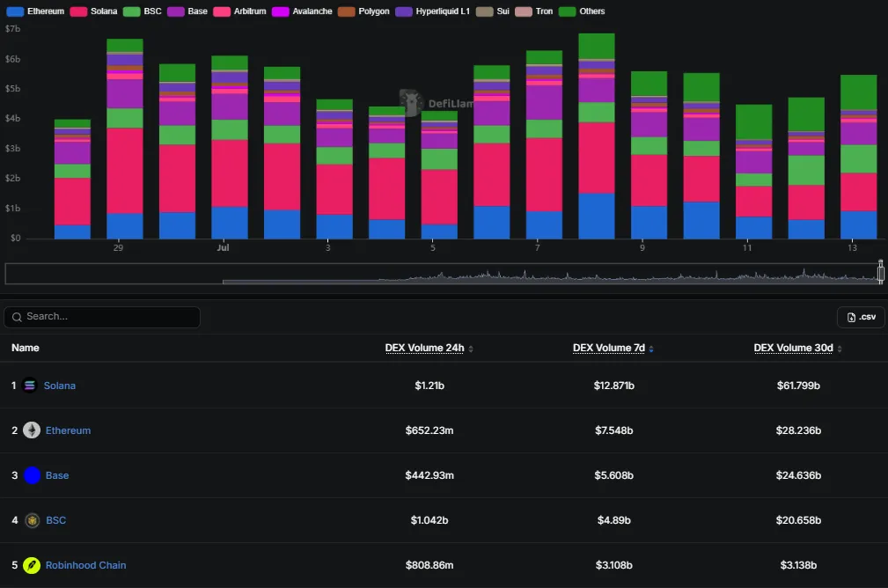Viewport: 888px width, 588px height.
Task: Select Solana 7d volume $12.871b
Action: [x=614, y=386]
